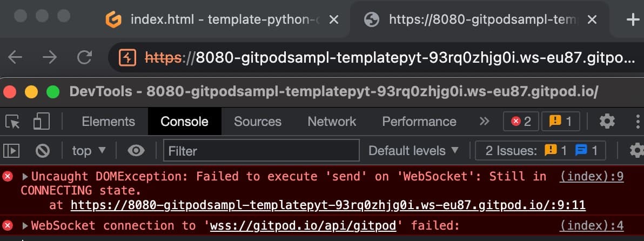Select the 8080-gitpodsampl browser tab
The width and height of the screenshot is (644, 241).
pos(480,19)
